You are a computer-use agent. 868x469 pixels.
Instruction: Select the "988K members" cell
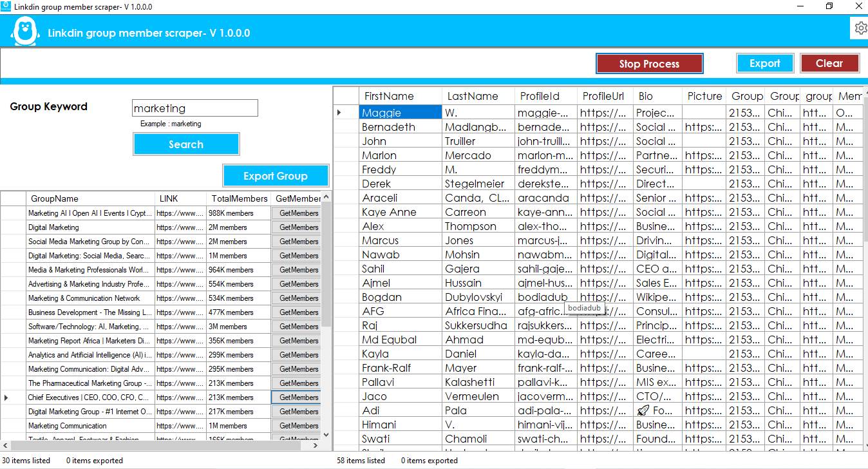239,213
